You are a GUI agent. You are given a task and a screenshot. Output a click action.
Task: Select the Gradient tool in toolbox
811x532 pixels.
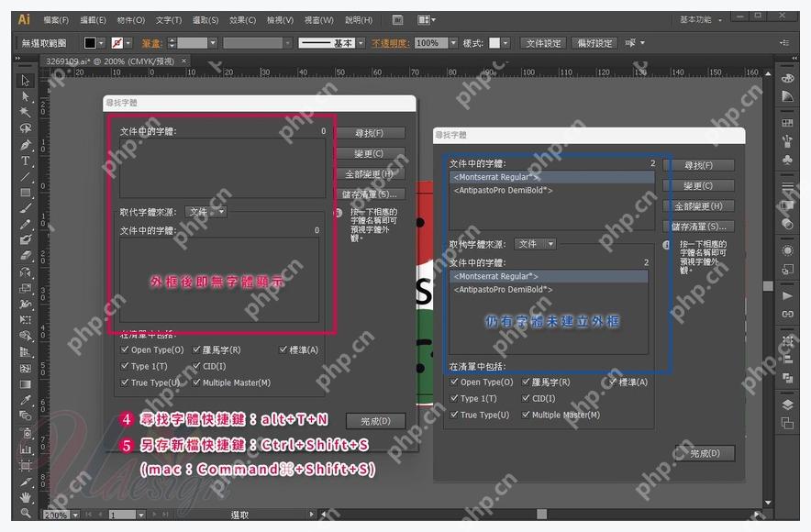point(26,384)
